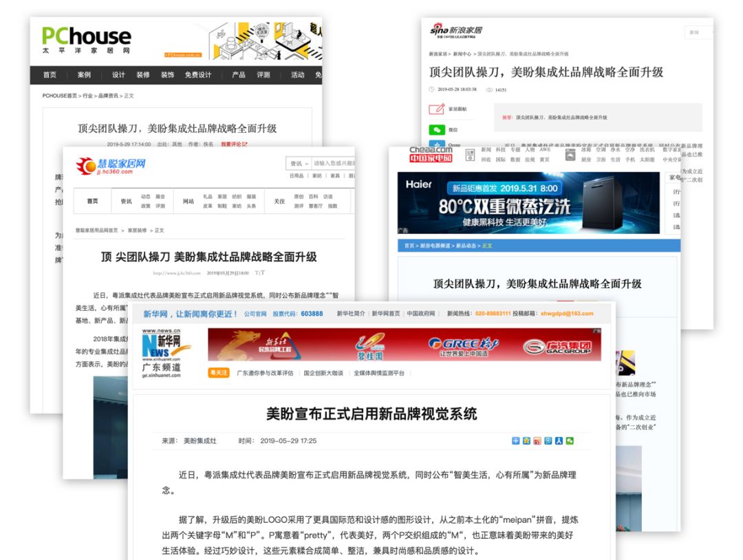Open 设计 in PChouse navigation bar
Viewport: 743px width, 560px height.
click(118, 75)
